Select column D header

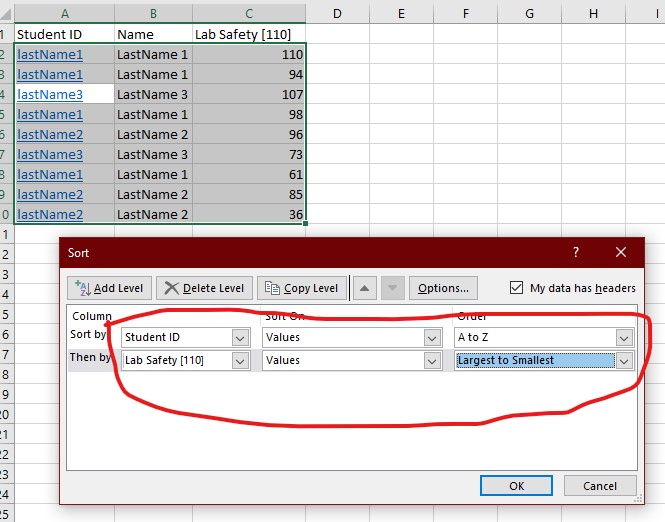(336, 13)
